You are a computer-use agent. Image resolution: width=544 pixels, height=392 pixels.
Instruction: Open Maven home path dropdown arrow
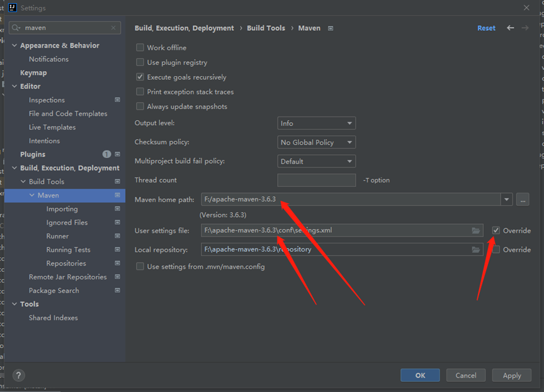(506, 199)
